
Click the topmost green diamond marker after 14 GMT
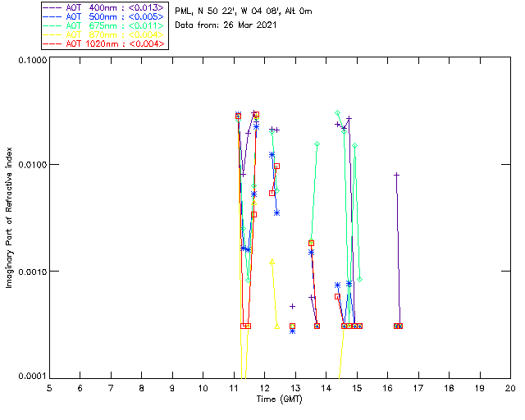click(337, 113)
